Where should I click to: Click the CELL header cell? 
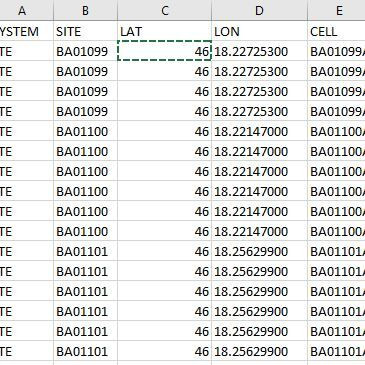(336, 31)
